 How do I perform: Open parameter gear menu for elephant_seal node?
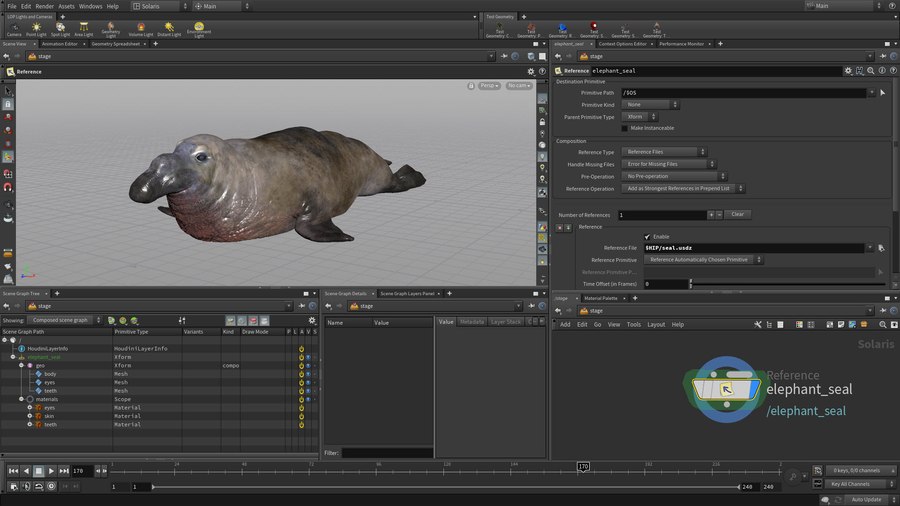point(848,71)
